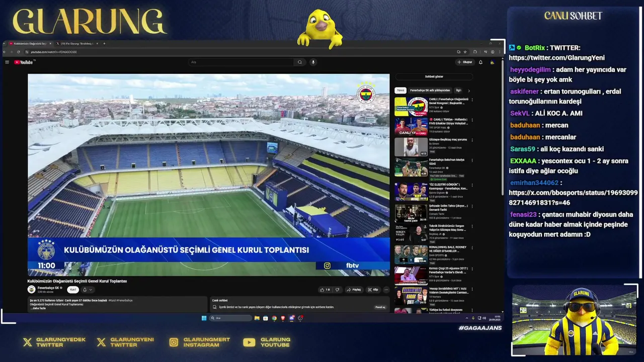Open RONALDINHO, BALE, ROONEY video title

(x=448, y=249)
